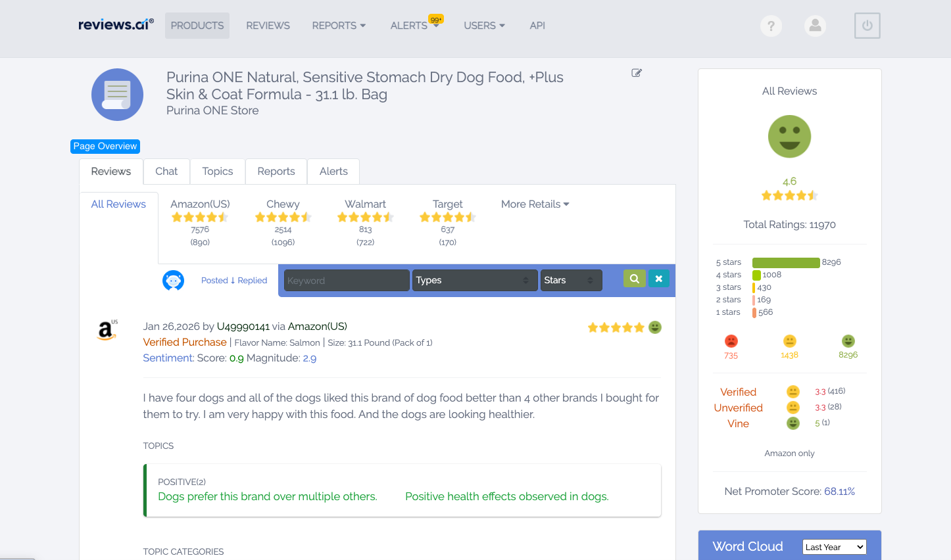
Task: Click the edit pencil icon near product title
Action: (636, 73)
